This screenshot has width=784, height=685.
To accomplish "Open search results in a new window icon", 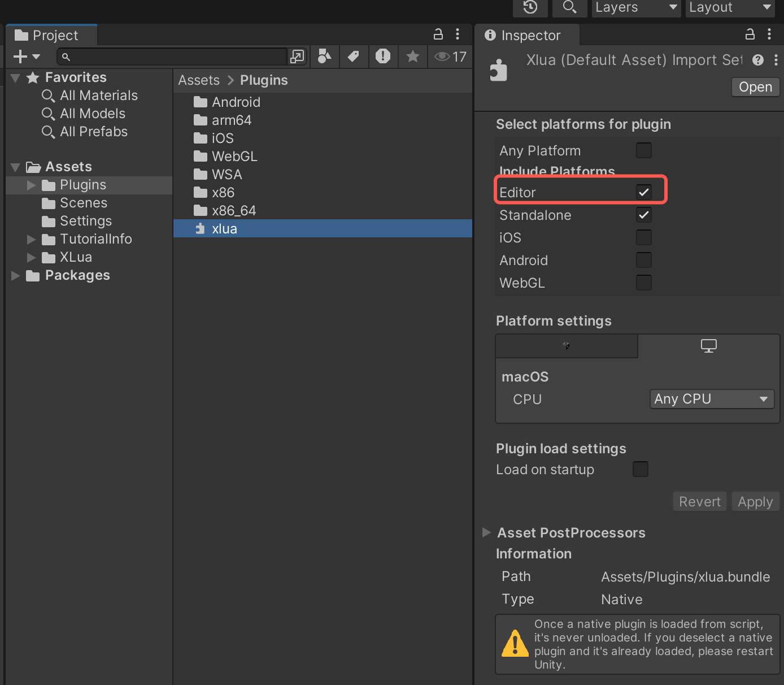I will click(x=297, y=57).
